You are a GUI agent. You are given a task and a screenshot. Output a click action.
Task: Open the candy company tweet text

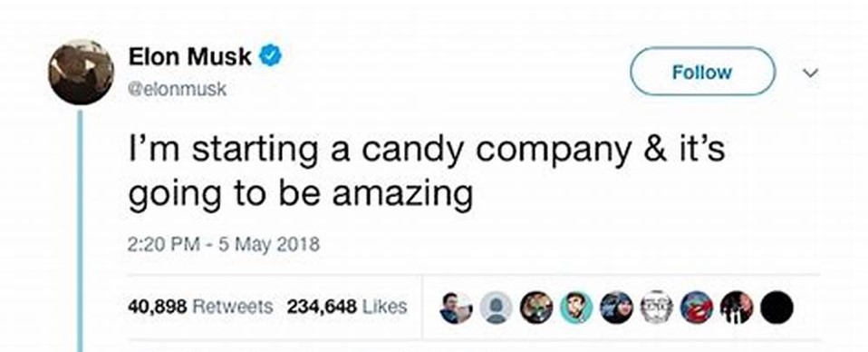426,171
